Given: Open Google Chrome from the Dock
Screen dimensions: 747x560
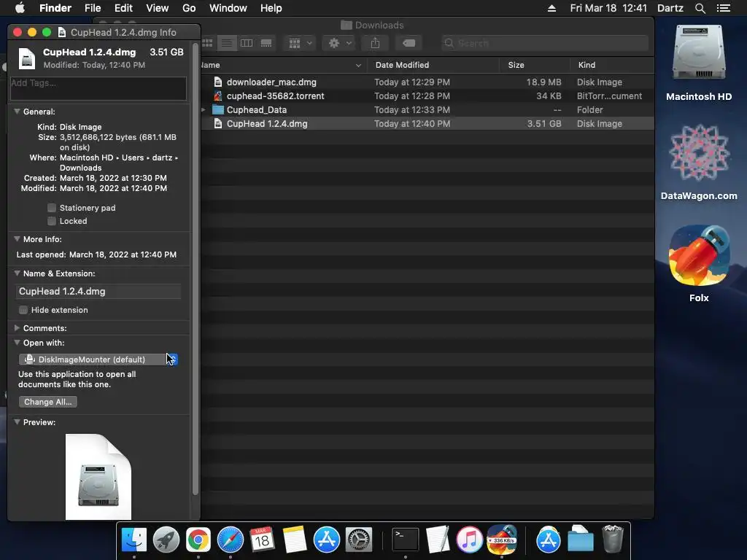Looking at the screenshot, I should tap(198, 540).
